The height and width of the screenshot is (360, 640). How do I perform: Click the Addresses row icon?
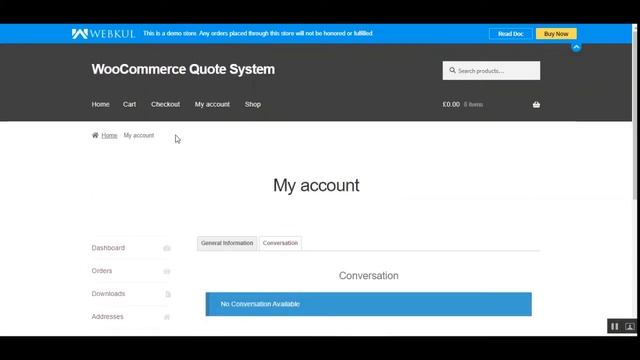pyautogui.click(x=167, y=317)
